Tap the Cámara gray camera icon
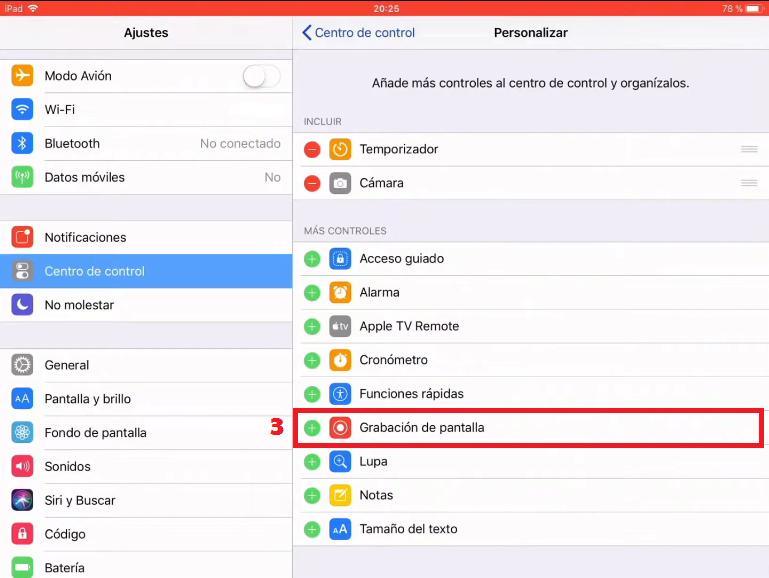Screen dimensions: 769x578 [x=340, y=183]
